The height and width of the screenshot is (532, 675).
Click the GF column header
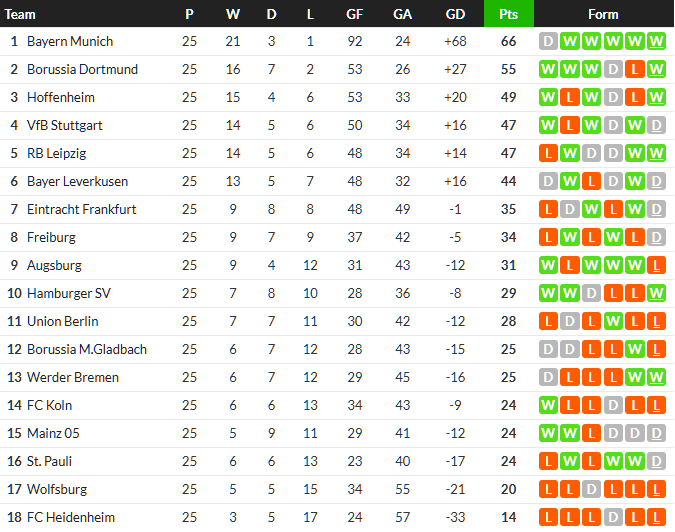click(355, 14)
